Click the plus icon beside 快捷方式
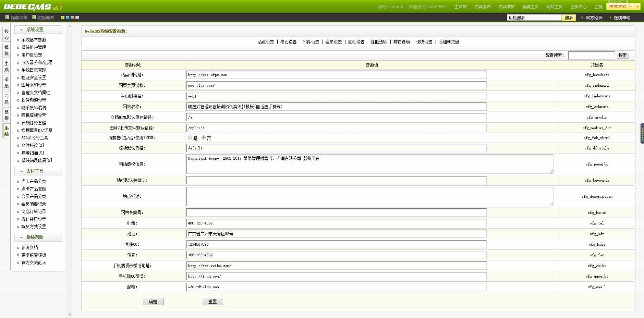The height and width of the screenshot is (318, 644). coord(637,7)
